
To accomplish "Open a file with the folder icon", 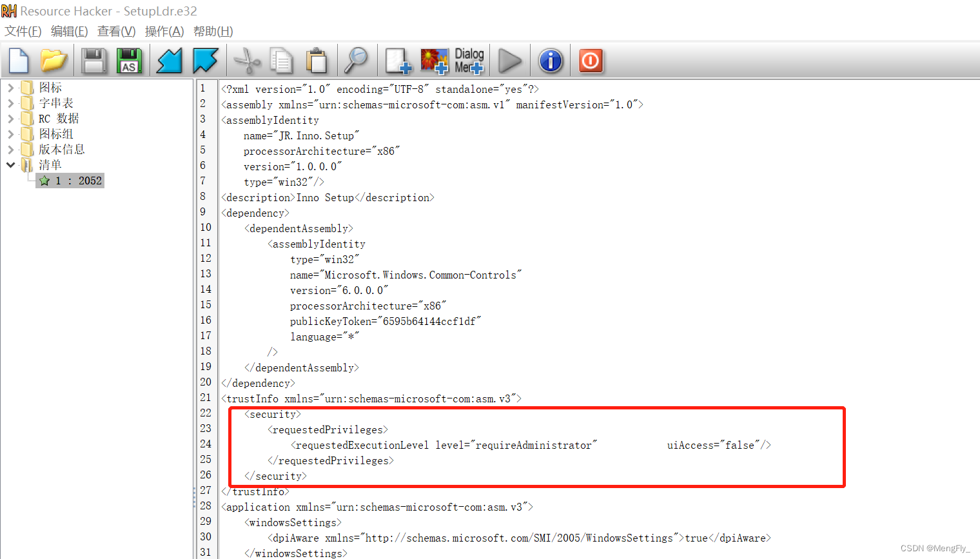I will (x=54, y=61).
